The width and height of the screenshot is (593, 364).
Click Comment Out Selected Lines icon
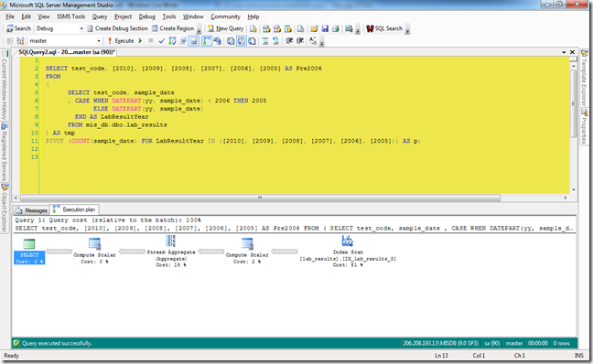pos(265,41)
